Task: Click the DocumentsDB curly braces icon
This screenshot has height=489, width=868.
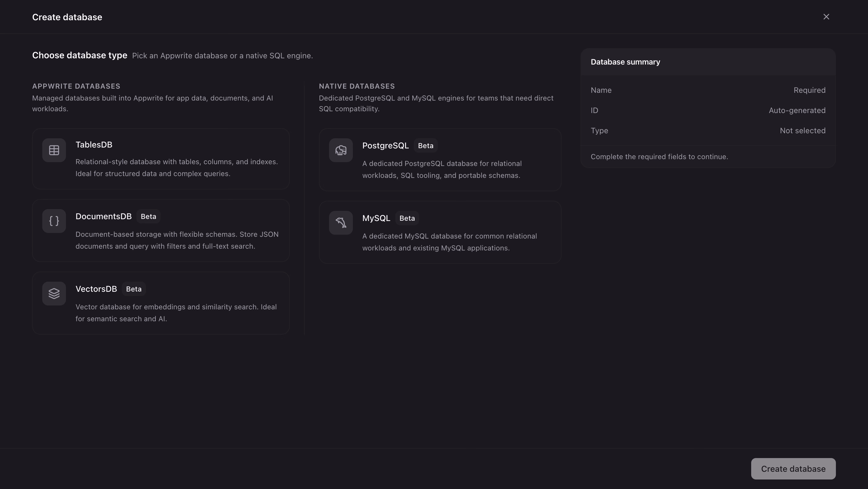Action: (x=54, y=221)
